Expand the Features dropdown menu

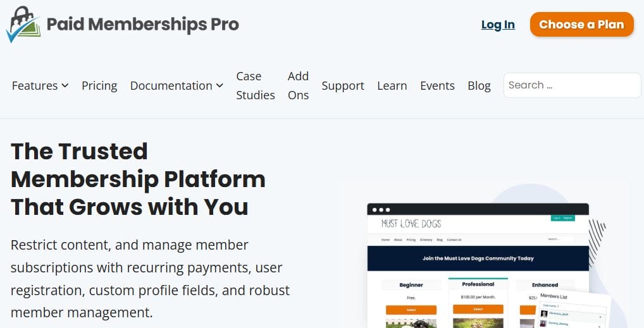pyautogui.click(x=40, y=85)
